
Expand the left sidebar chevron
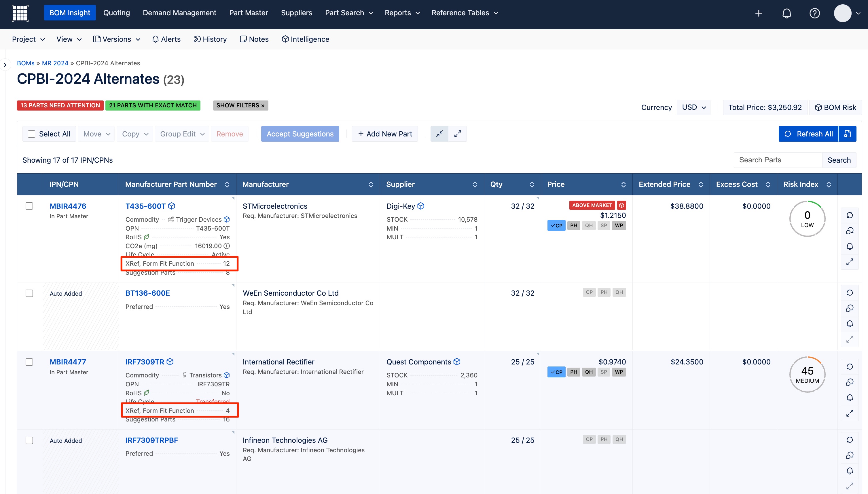pos(5,65)
